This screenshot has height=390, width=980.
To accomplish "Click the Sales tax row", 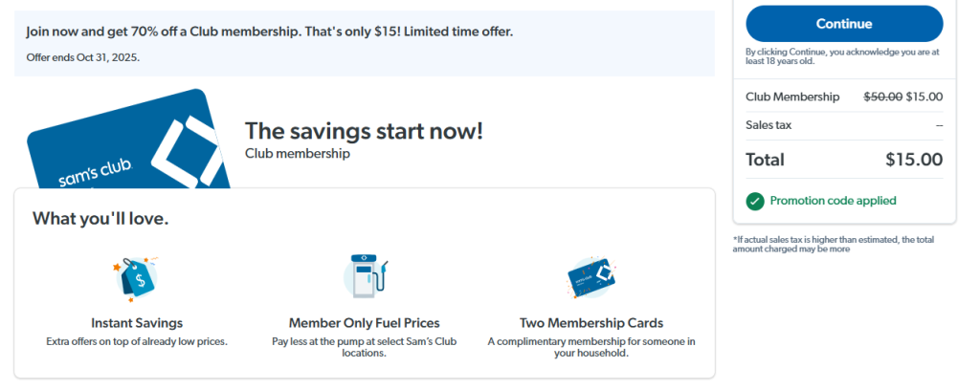I will click(x=844, y=125).
